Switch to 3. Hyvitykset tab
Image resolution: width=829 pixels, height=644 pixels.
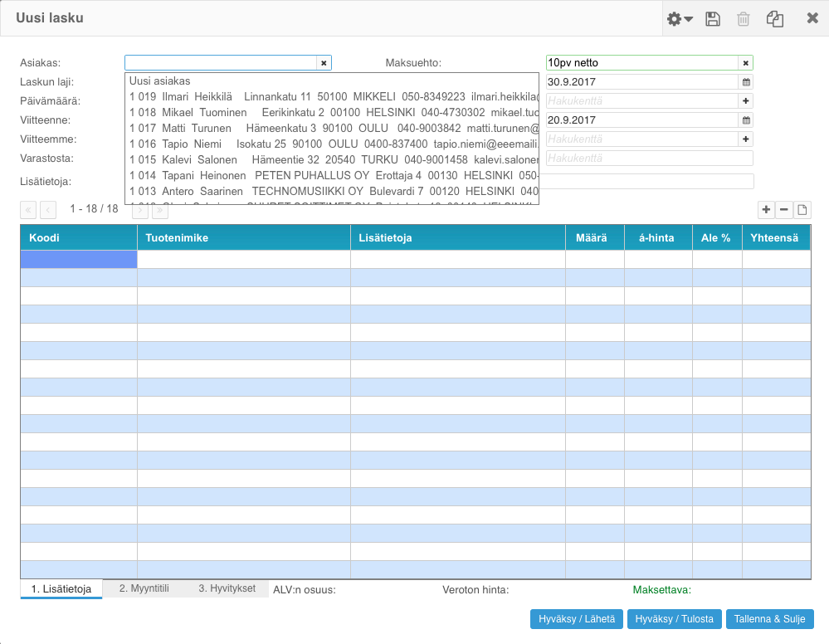click(x=227, y=588)
